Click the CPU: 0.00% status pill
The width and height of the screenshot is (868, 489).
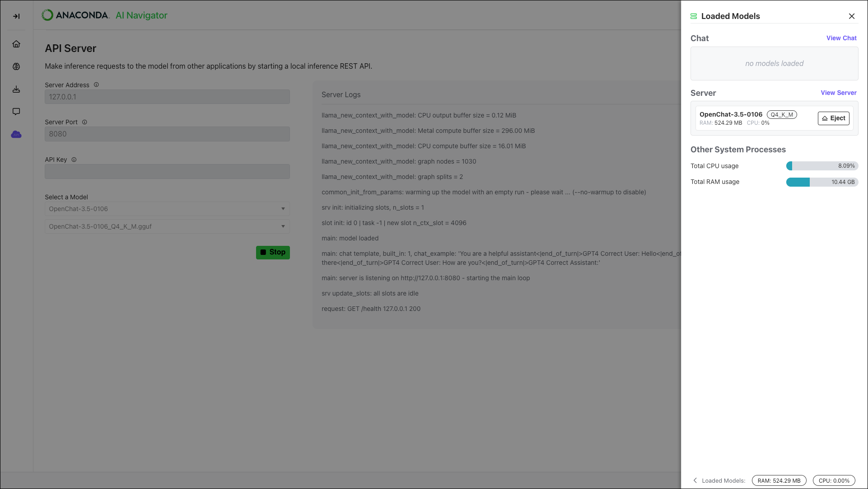834,481
